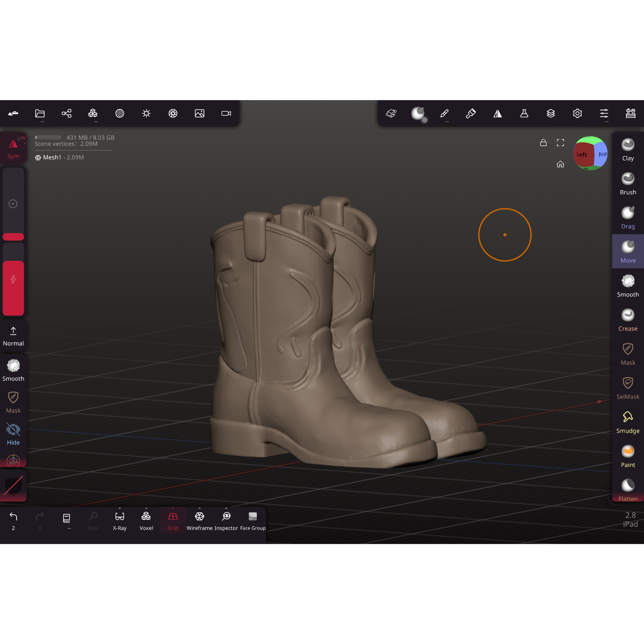Open the Lighting sun menu
The image size is (644, 644).
pos(146,113)
